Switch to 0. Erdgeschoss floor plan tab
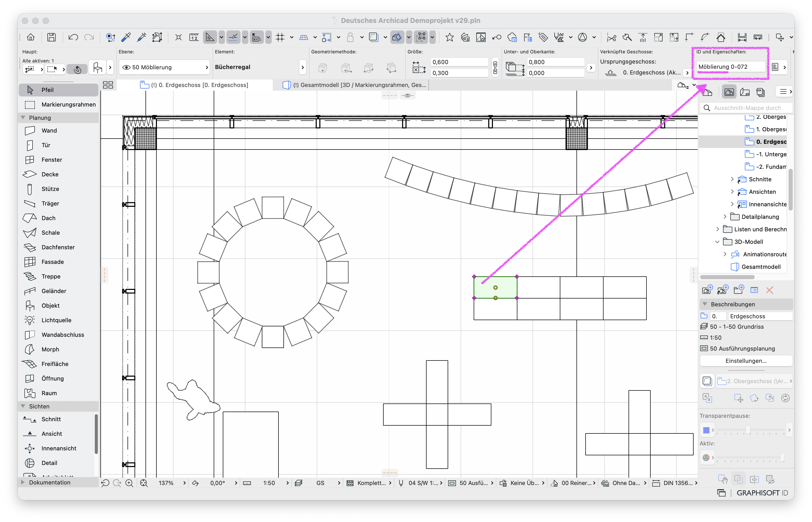 pyautogui.click(x=195, y=85)
